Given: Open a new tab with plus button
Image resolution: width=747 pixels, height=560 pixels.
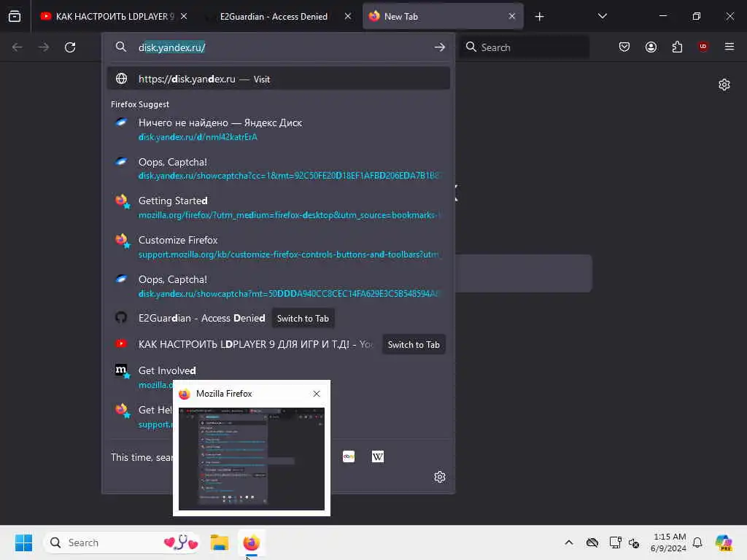Looking at the screenshot, I should pyautogui.click(x=539, y=17).
